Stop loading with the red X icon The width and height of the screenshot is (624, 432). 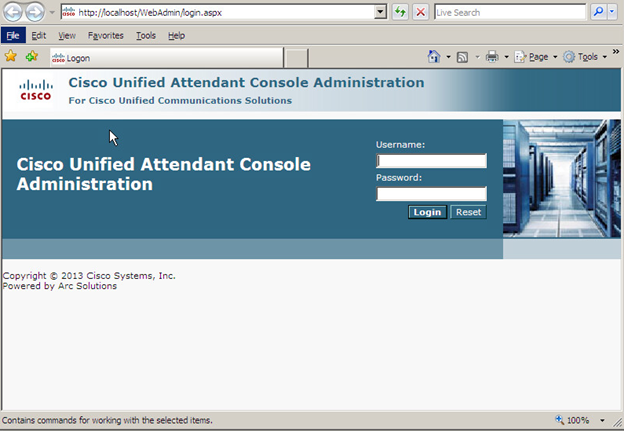pyautogui.click(x=421, y=12)
